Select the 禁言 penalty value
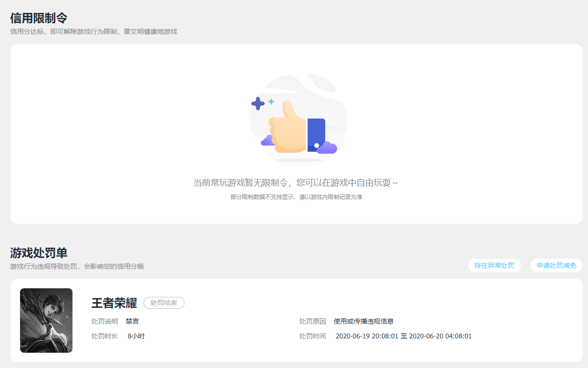The image size is (588, 368). point(132,321)
